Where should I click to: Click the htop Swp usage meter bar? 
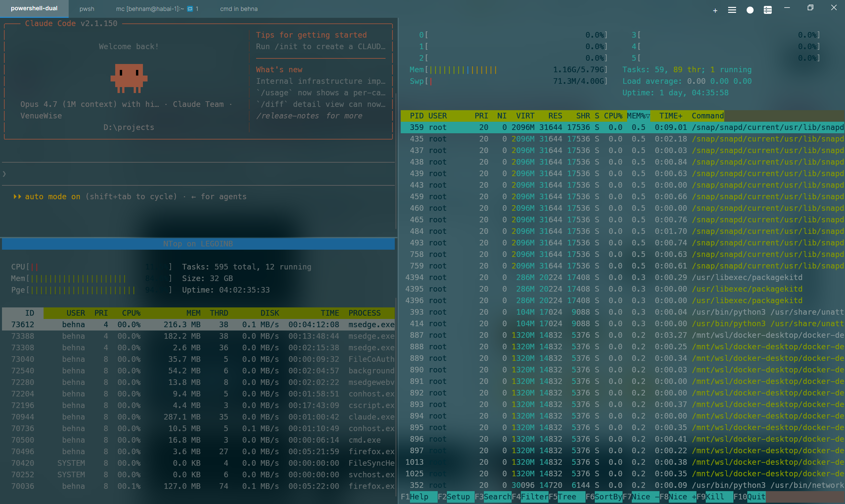pos(508,81)
